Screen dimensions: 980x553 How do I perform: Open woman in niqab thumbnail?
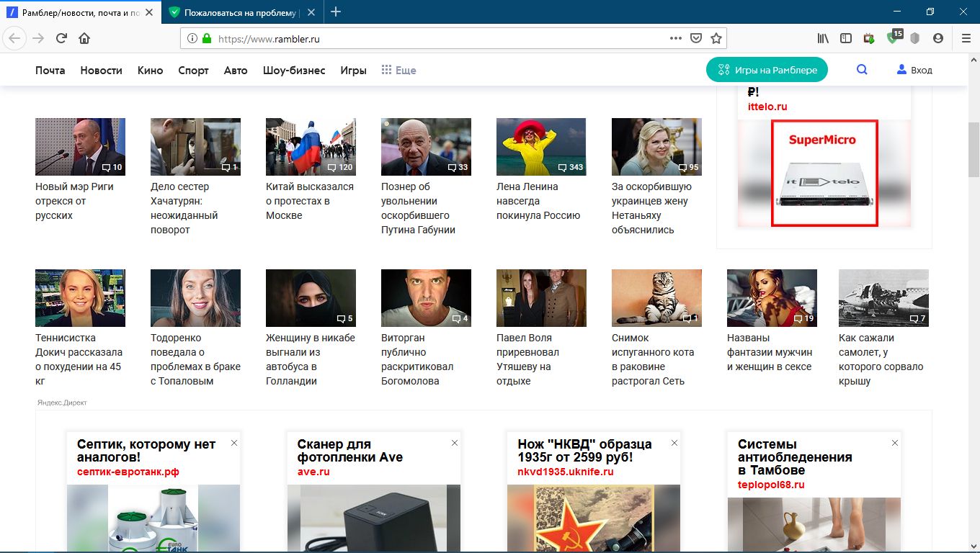click(311, 298)
